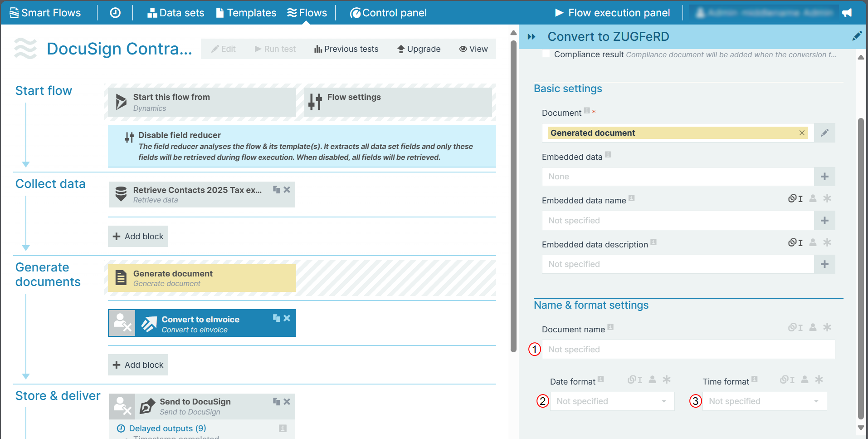This screenshot has width=868, height=439.
Task: Click the info icon beside Delayed outputs
Action: (283, 428)
